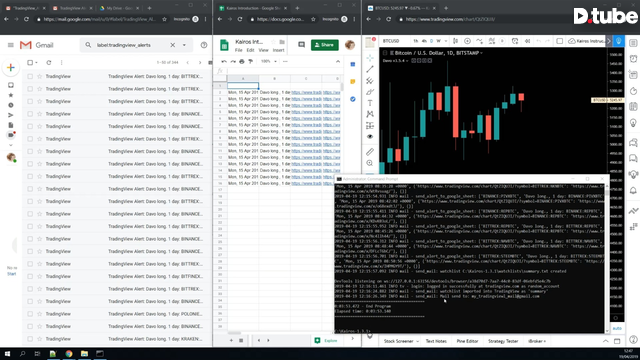Image resolution: width=640 pixels, height=360 pixels.
Task: Select trend line tool in TradingView
Action: [370, 69]
